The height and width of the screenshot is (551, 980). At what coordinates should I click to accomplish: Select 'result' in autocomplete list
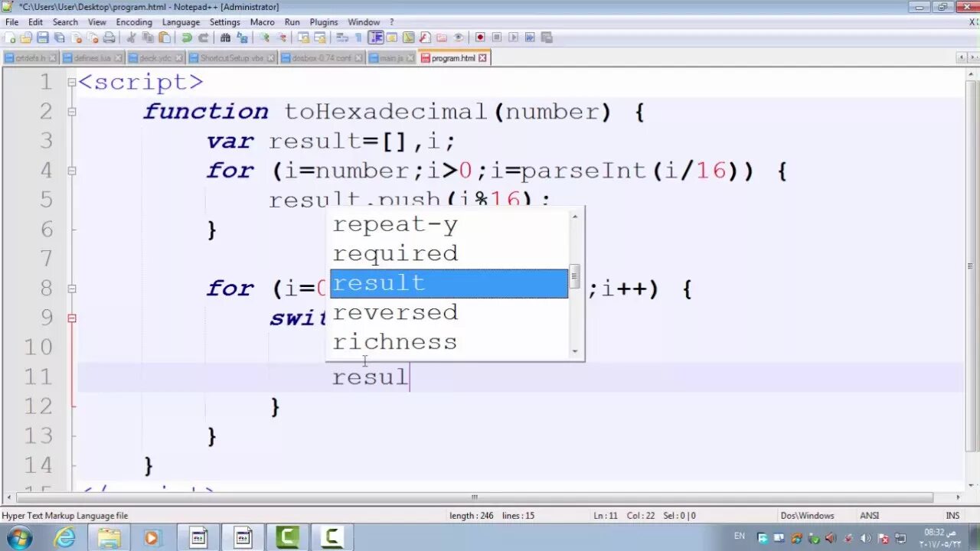tap(449, 283)
